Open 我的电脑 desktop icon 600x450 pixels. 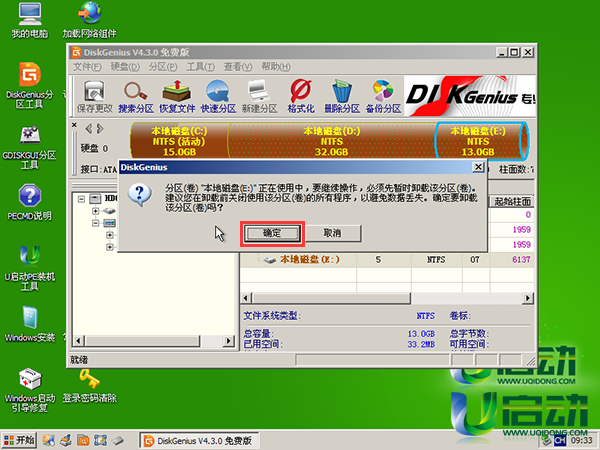point(30,20)
